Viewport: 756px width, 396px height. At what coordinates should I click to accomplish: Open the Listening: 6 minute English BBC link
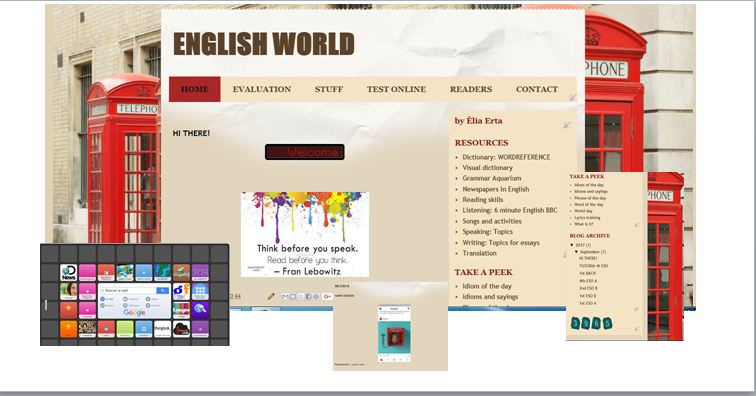pyautogui.click(x=510, y=210)
